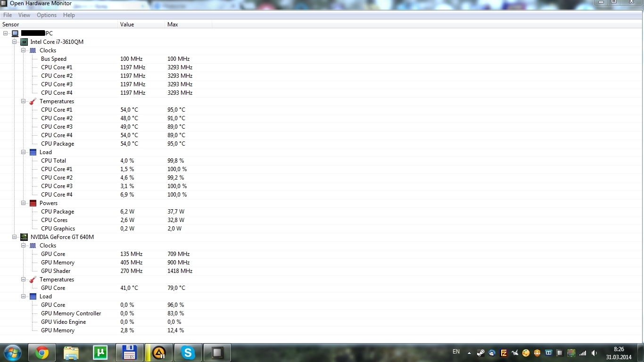Open the View menu
This screenshot has height=362, width=644.
24,15
